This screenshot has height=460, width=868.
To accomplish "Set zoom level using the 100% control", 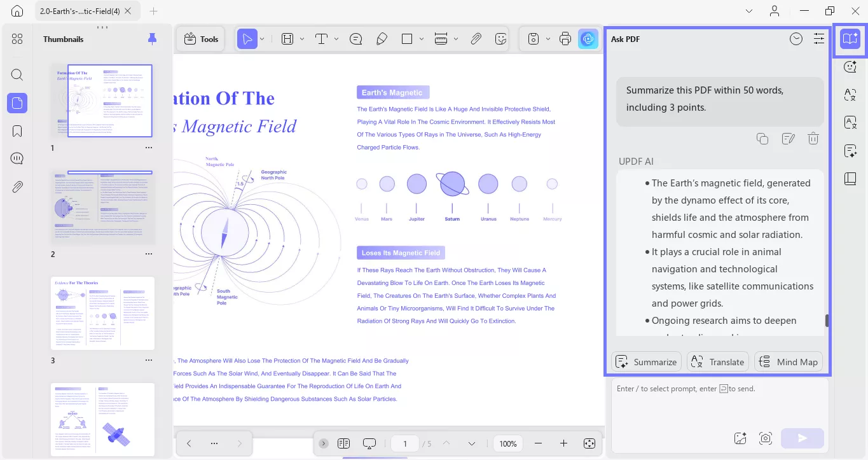I will [507, 443].
